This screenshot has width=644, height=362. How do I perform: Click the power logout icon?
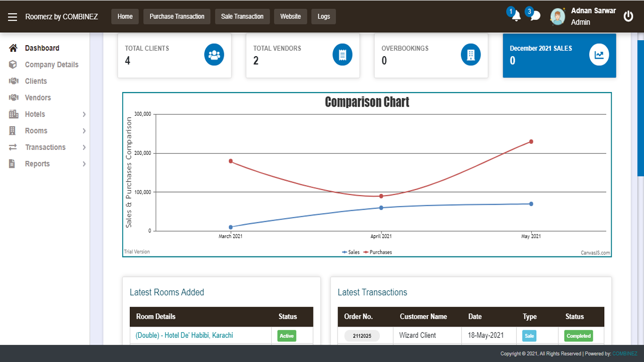point(628,17)
